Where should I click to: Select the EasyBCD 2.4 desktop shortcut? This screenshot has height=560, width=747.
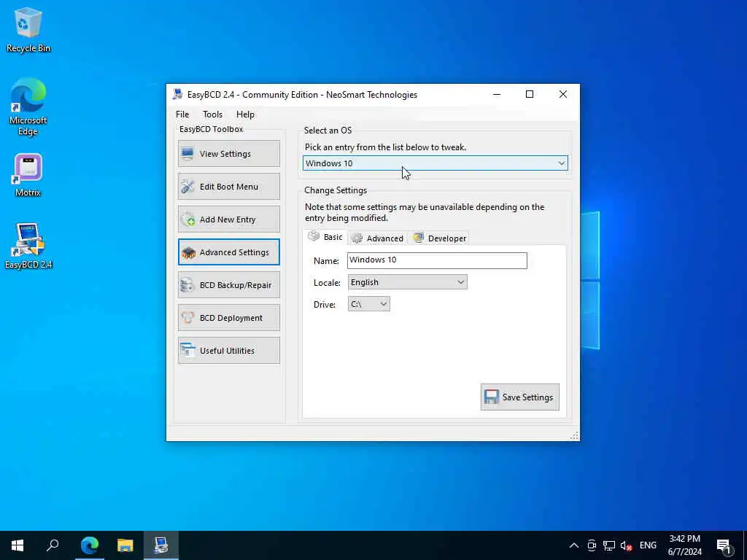coord(28,246)
